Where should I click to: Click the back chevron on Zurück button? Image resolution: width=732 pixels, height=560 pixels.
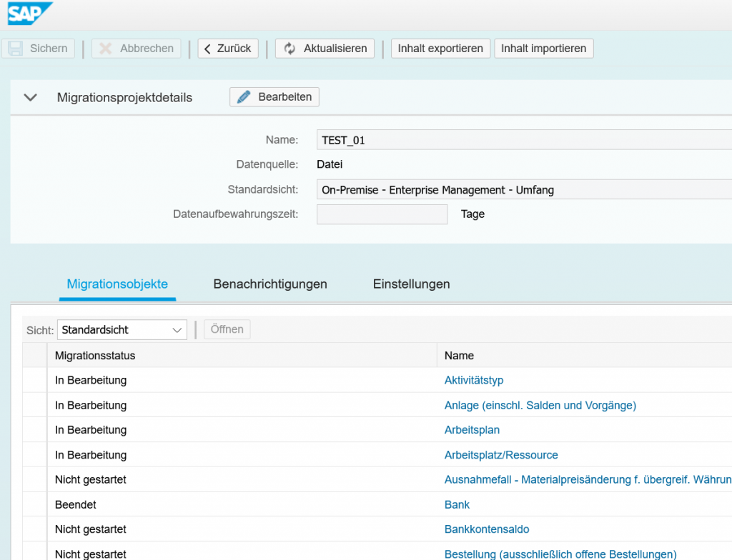coord(209,48)
